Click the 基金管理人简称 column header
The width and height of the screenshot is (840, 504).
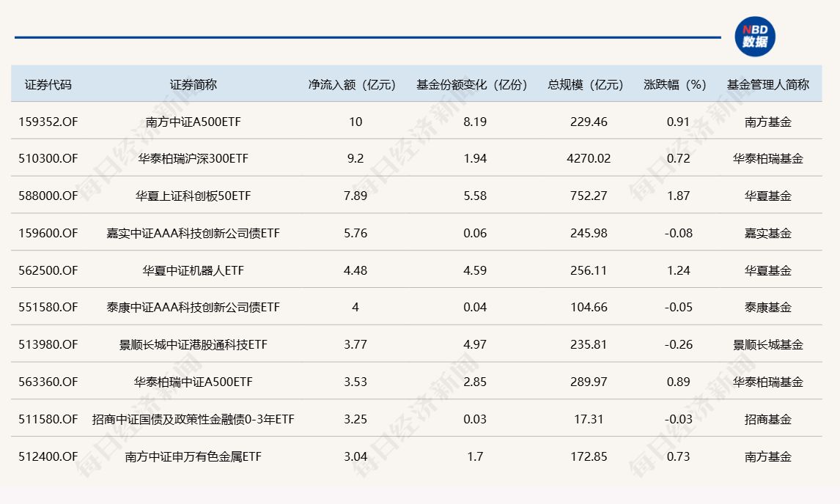(767, 84)
